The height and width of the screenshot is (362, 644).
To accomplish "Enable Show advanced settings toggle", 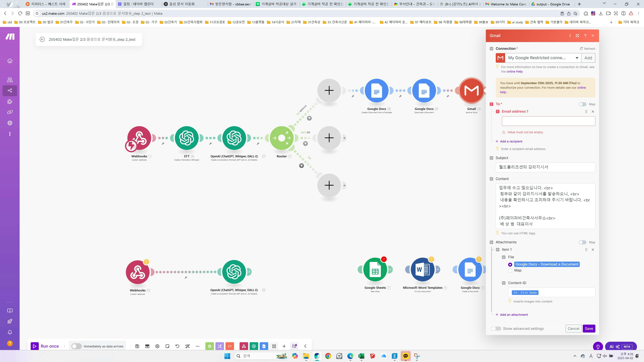I will point(496,329).
